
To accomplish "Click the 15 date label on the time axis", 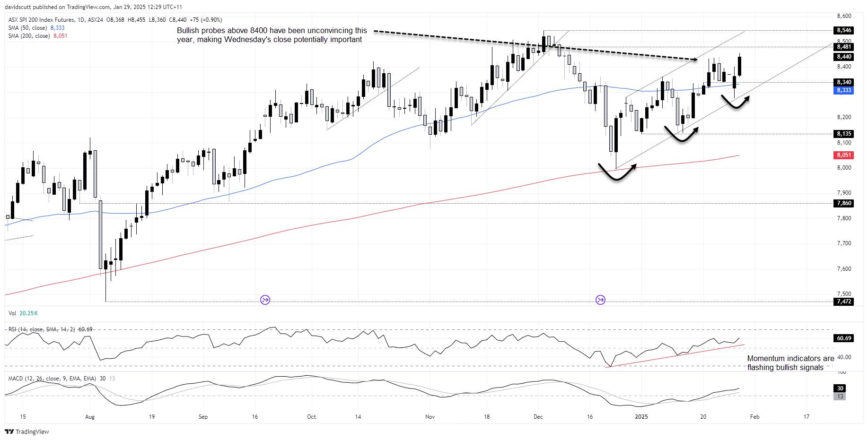I will click(23, 417).
